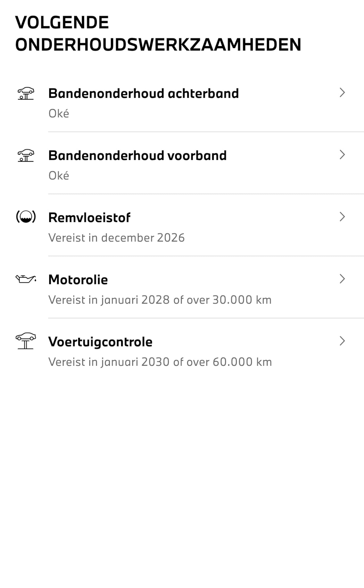Click the car lift icon beside Bandenonderhoud achterband
The width and height of the screenshot is (364, 588).
tap(26, 93)
